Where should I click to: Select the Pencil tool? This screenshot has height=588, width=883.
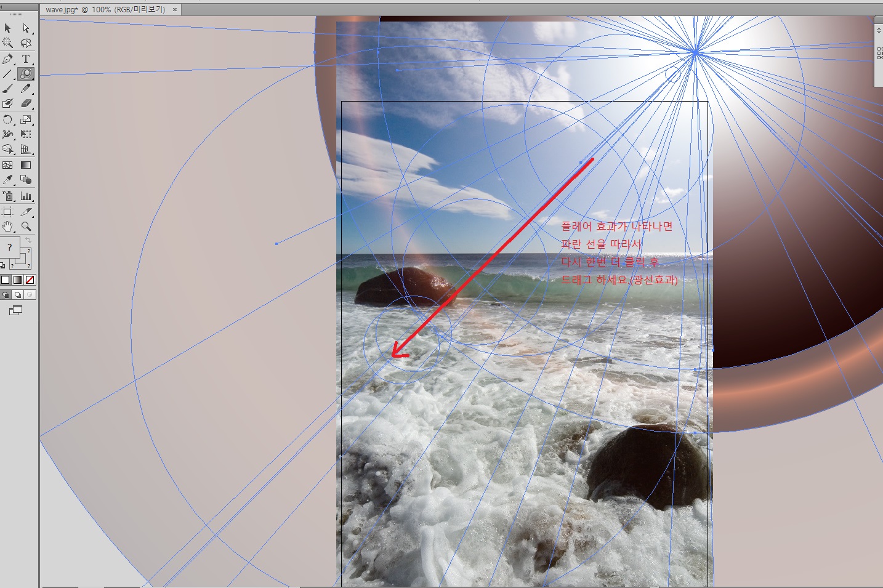[x=26, y=89]
